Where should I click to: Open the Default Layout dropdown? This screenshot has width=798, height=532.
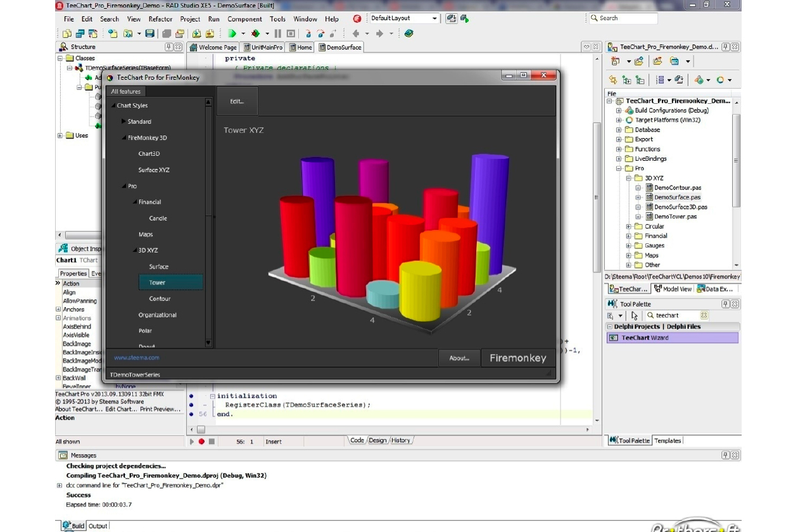(434, 19)
